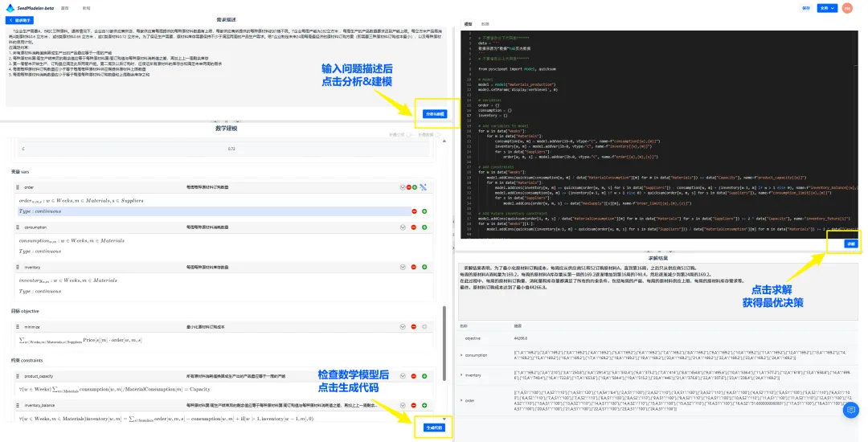868x442 pixels.
Task: Click the consumption Type: continuous line
Action: tap(40, 252)
